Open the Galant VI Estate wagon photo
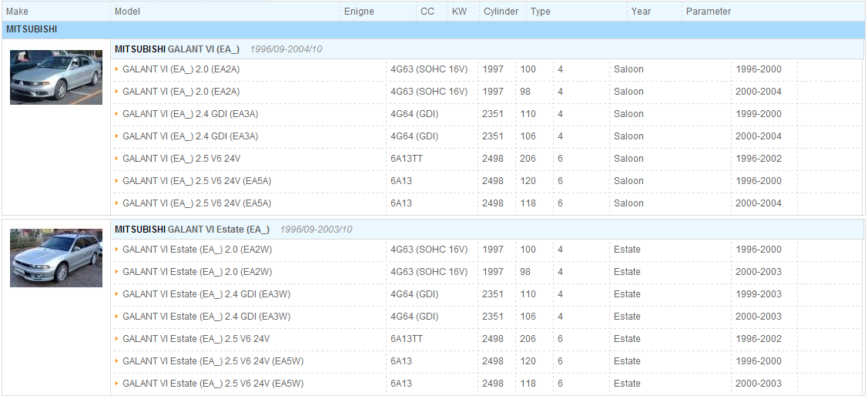 (56, 258)
